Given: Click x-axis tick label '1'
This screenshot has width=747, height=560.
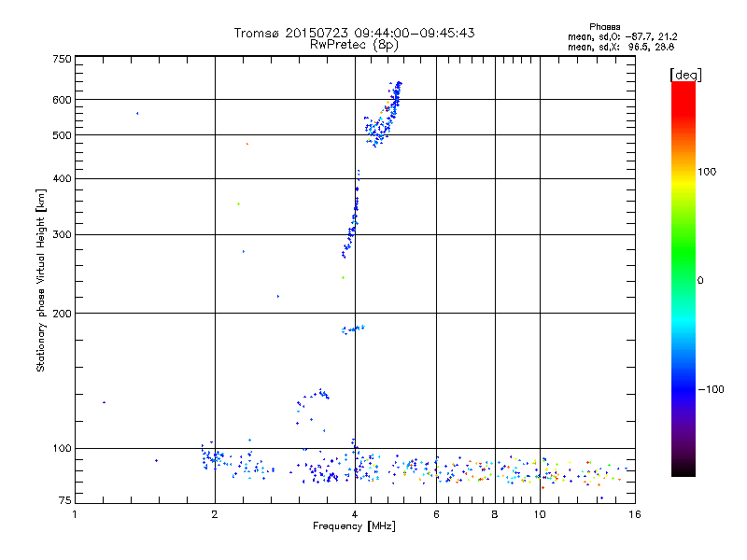Looking at the screenshot, I should tap(75, 514).
